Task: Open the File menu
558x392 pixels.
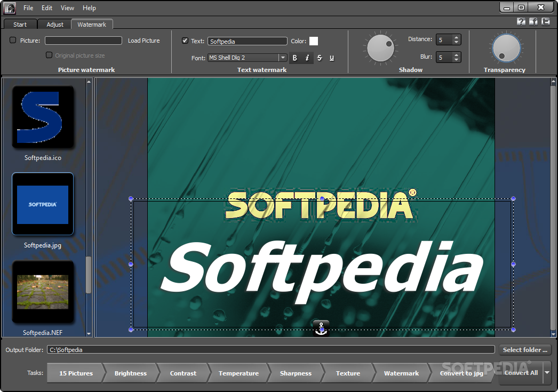Action: (28, 8)
